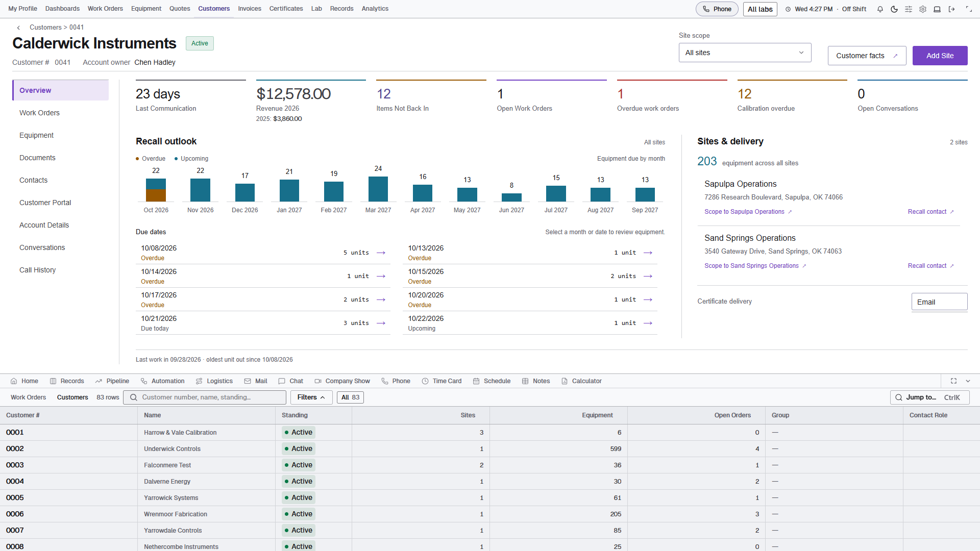Open Customer facts panel
This screenshot has height=551, width=980.
pos(867,56)
